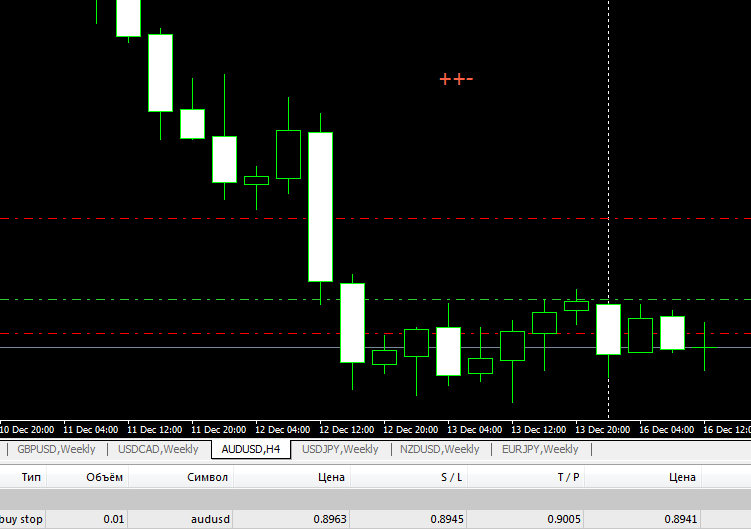This screenshot has width=751, height=530.
Task: Sort orders by the T / P column header
Action: pos(526,477)
